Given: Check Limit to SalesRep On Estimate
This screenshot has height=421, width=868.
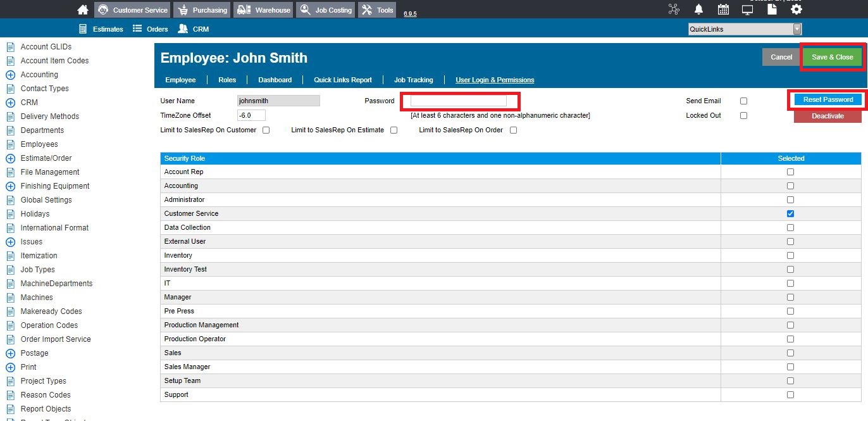Looking at the screenshot, I should point(394,130).
